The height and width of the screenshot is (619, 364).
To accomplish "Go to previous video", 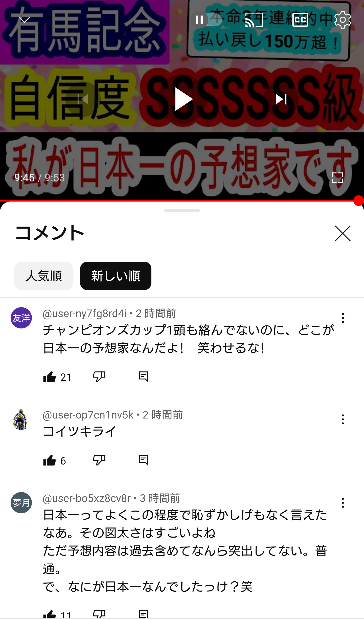I will (x=83, y=99).
